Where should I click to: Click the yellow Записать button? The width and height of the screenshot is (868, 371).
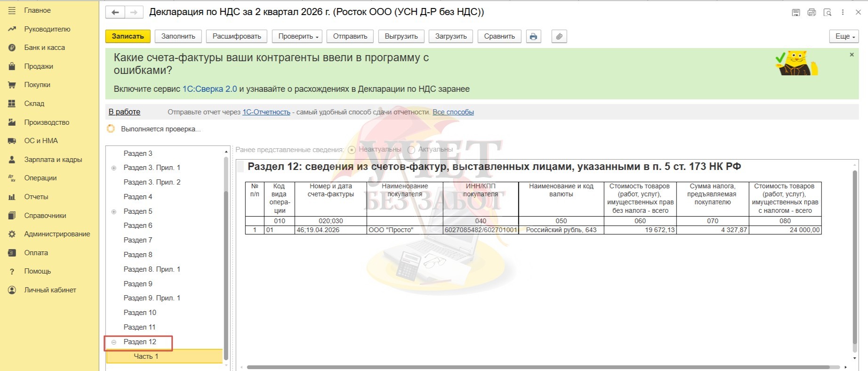[x=128, y=36]
